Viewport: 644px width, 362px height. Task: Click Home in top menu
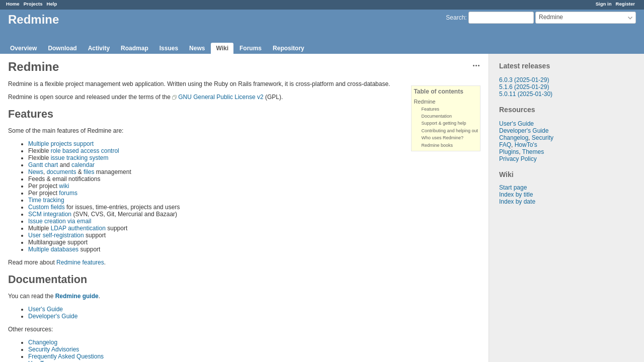pyautogui.click(x=13, y=4)
